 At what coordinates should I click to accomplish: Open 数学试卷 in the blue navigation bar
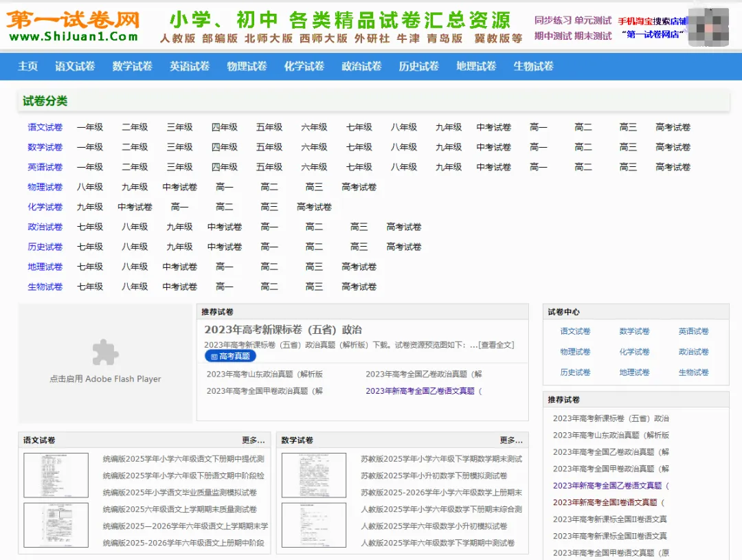click(x=133, y=66)
